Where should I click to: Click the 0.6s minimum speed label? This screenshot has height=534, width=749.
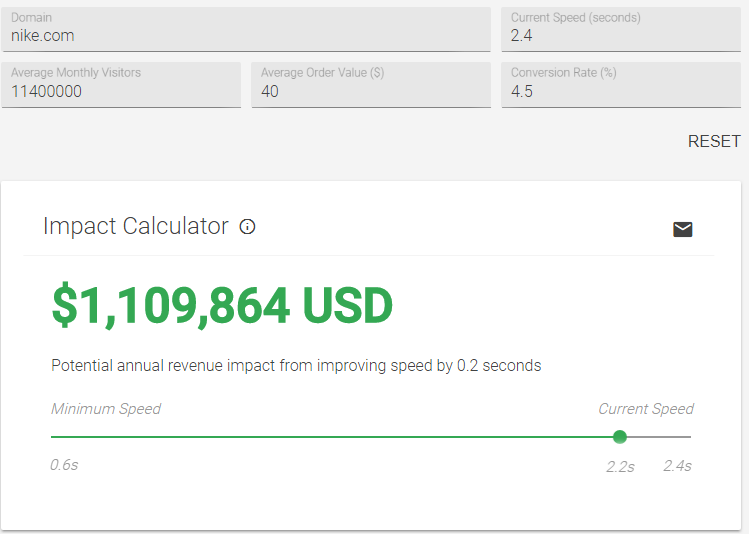[x=64, y=465]
